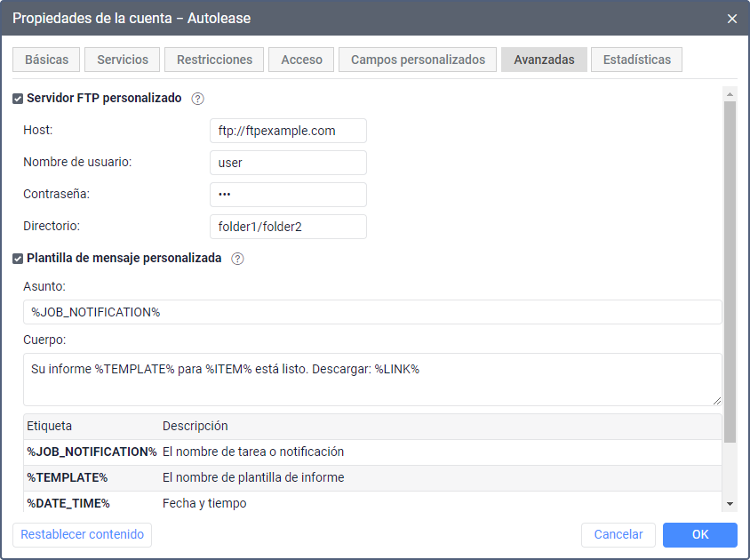Click help icon beside Plantilla de mensaje personalizada

pos(237,259)
